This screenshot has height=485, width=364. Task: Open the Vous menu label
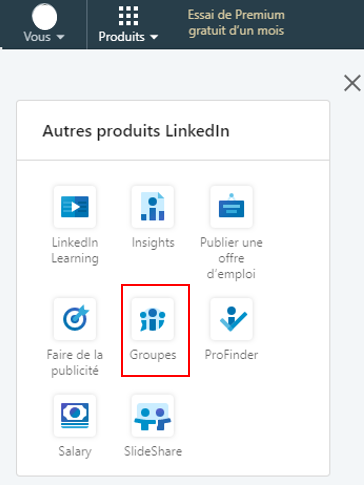pyautogui.click(x=37, y=36)
